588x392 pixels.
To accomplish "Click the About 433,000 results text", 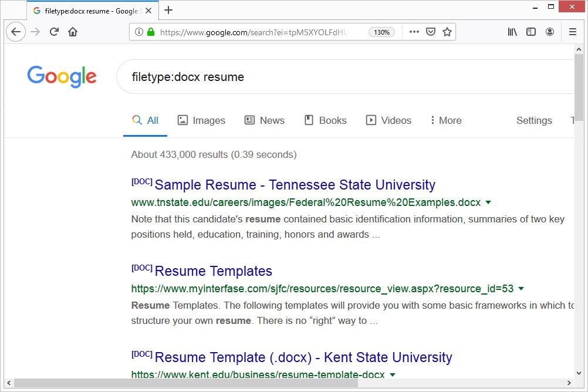I will point(214,154).
